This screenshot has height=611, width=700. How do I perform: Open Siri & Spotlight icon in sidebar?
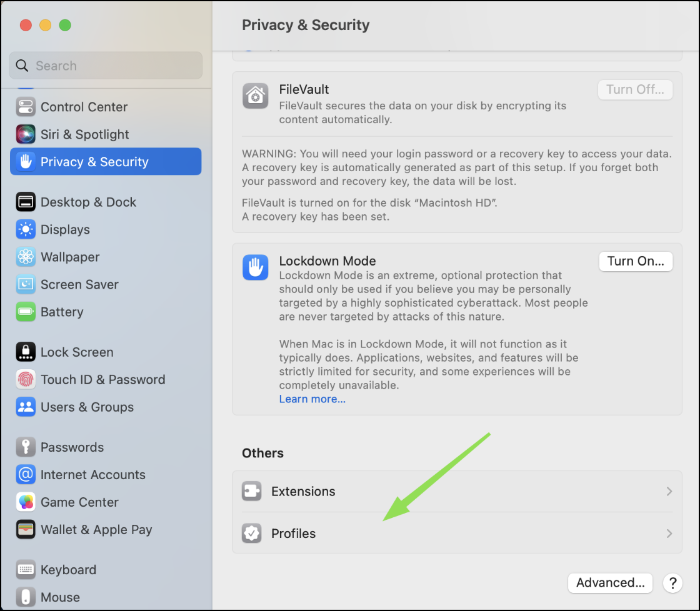click(26, 134)
